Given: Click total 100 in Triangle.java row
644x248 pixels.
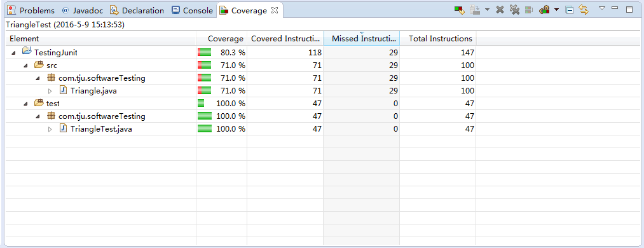Looking at the screenshot, I should click(467, 91).
